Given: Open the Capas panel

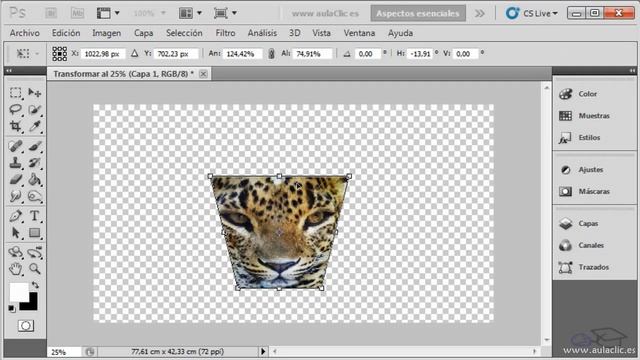Looking at the screenshot, I should [588, 223].
